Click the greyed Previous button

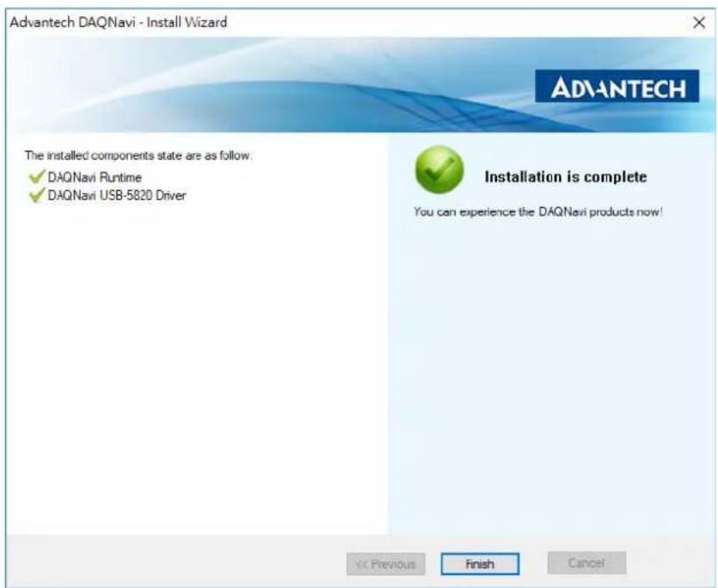[385, 564]
